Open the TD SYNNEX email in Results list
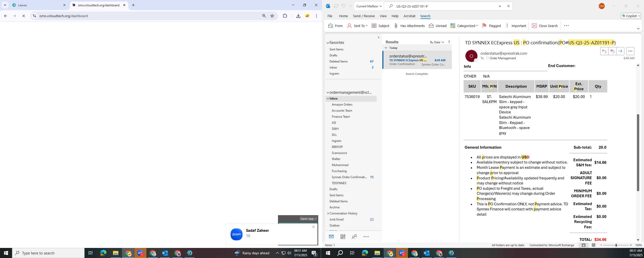 417,60
